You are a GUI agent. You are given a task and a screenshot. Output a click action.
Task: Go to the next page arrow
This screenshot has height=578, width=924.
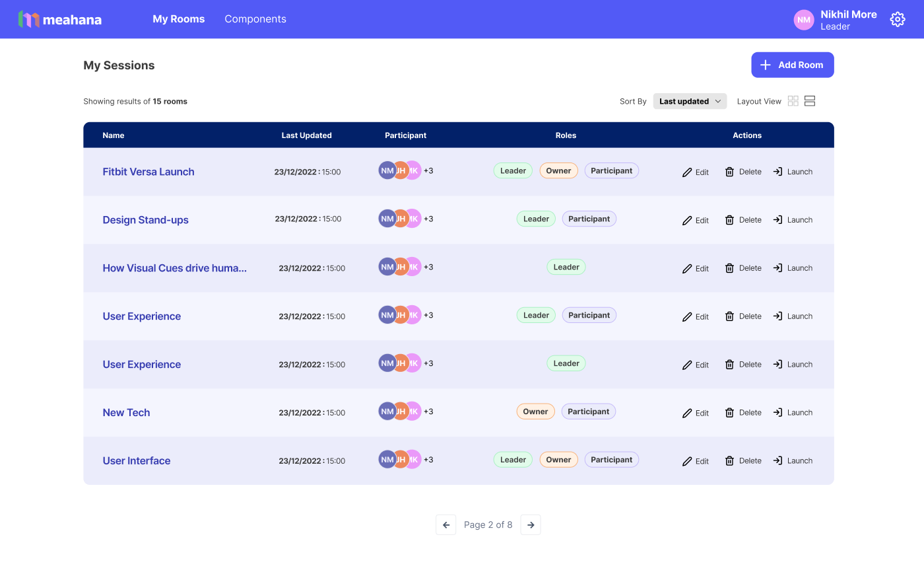pos(531,524)
